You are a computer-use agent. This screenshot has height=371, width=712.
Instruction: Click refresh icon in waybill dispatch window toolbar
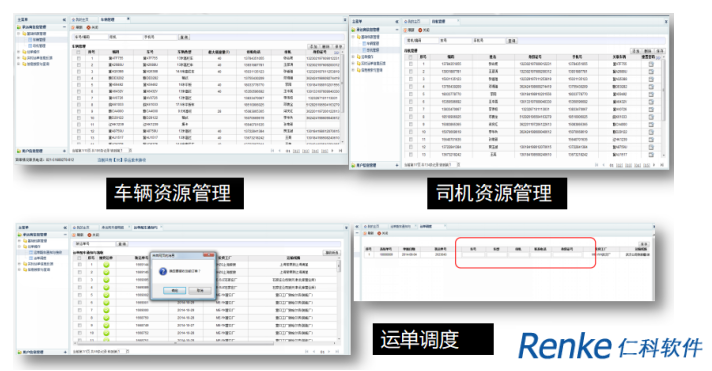[365, 233]
